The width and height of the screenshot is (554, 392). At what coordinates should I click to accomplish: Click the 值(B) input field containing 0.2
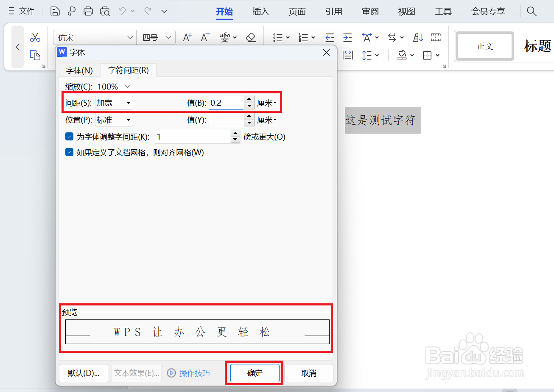click(x=225, y=102)
